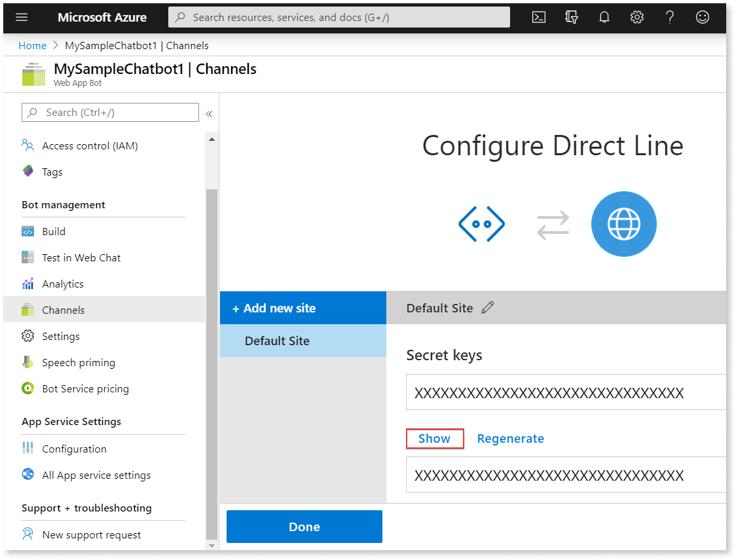736x560 pixels.
Task: Open the Azure Cloud Shell terminal
Action: 538,17
